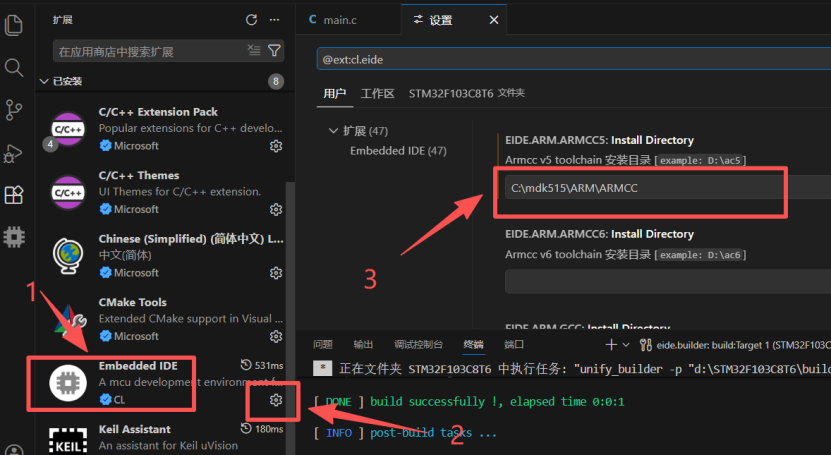This screenshot has width=831, height=455.
Task: Open the Extensions view icon
Action: click(14, 195)
